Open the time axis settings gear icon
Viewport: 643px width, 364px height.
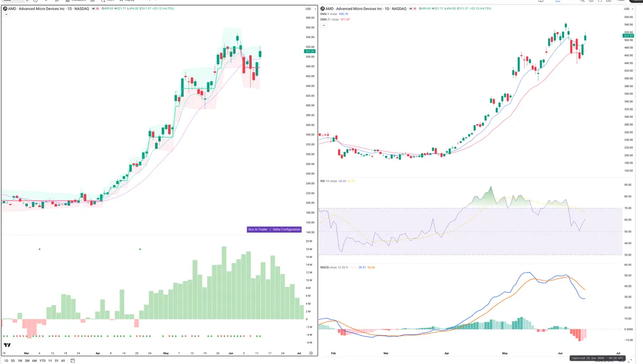pyautogui.click(x=310, y=353)
